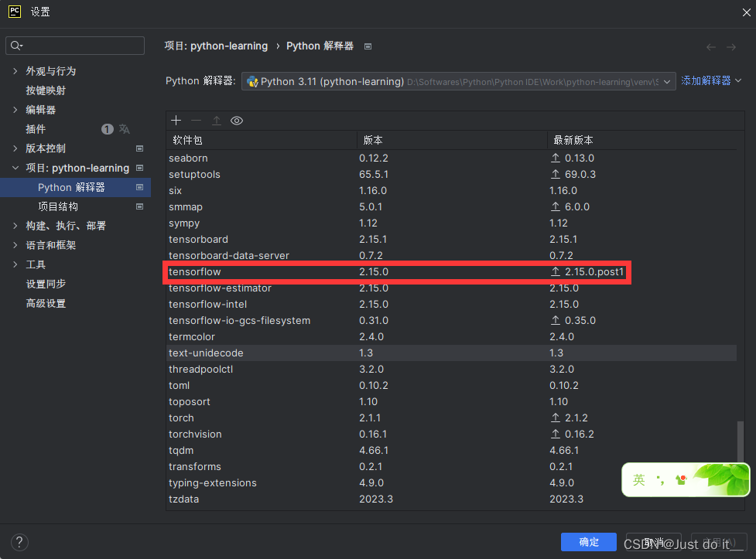The width and height of the screenshot is (756, 559).
Task: Close the settings dialog window
Action: [x=747, y=12]
